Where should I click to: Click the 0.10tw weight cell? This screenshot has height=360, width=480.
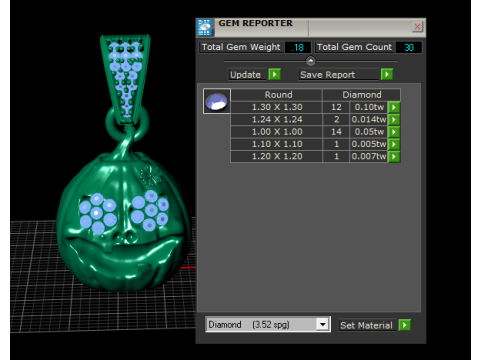coord(369,107)
